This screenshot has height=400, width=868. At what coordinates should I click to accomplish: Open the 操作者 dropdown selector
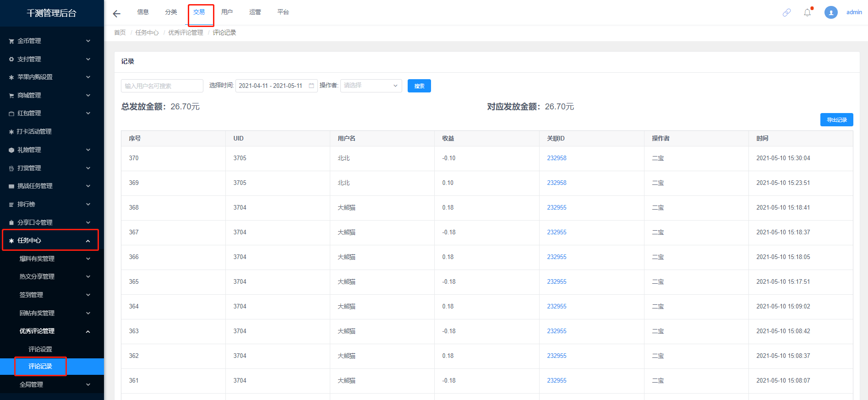pyautogui.click(x=371, y=86)
